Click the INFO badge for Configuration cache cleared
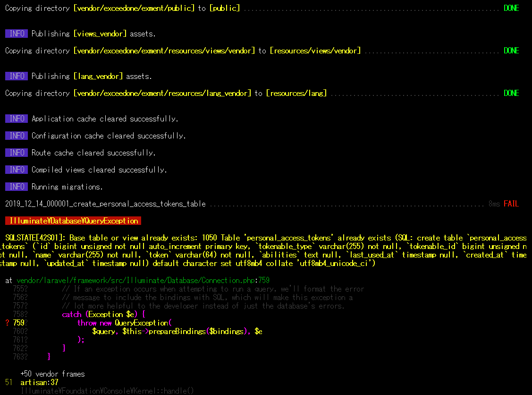The image size is (532, 395). tap(16, 136)
